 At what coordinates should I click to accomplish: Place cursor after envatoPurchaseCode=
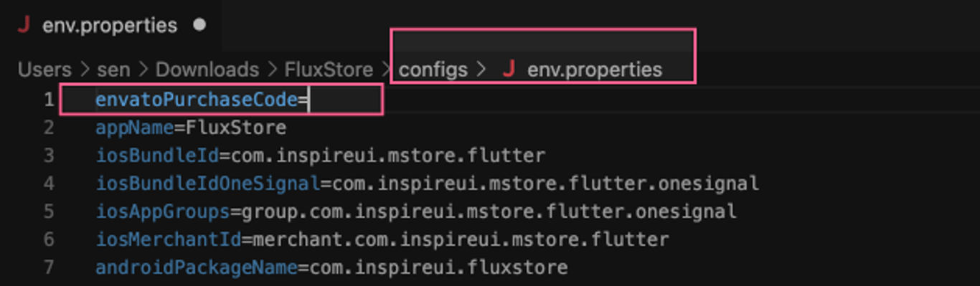(308, 100)
